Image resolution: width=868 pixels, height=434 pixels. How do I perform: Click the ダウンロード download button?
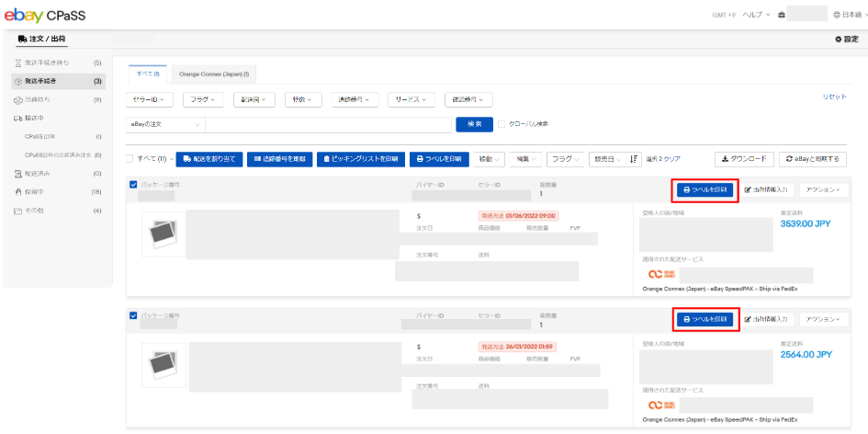click(x=742, y=159)
